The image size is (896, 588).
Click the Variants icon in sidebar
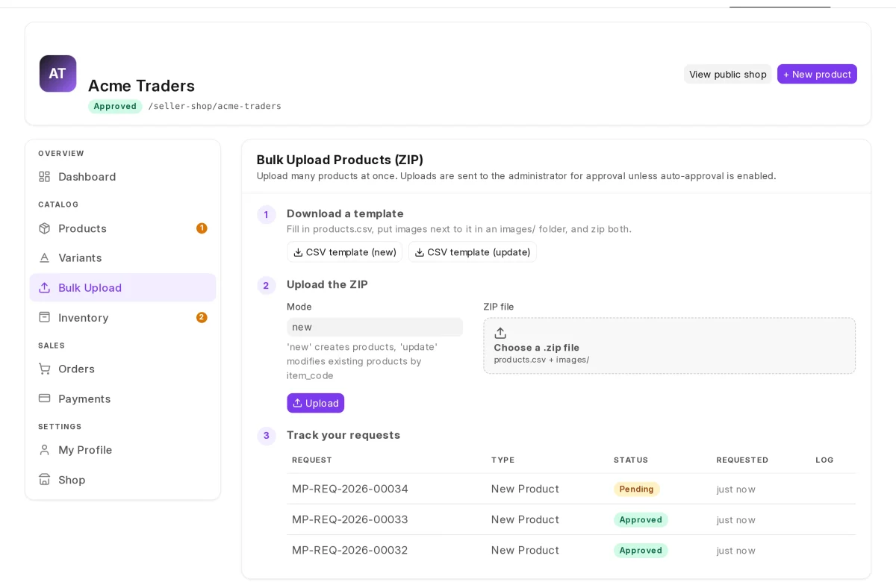(x=45, y=257)
